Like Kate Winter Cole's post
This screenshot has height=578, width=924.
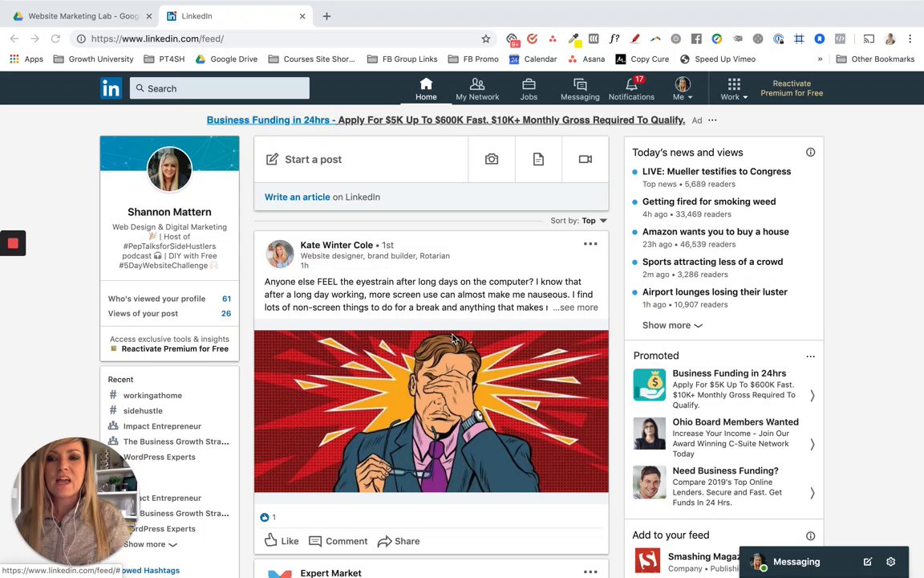282,541
